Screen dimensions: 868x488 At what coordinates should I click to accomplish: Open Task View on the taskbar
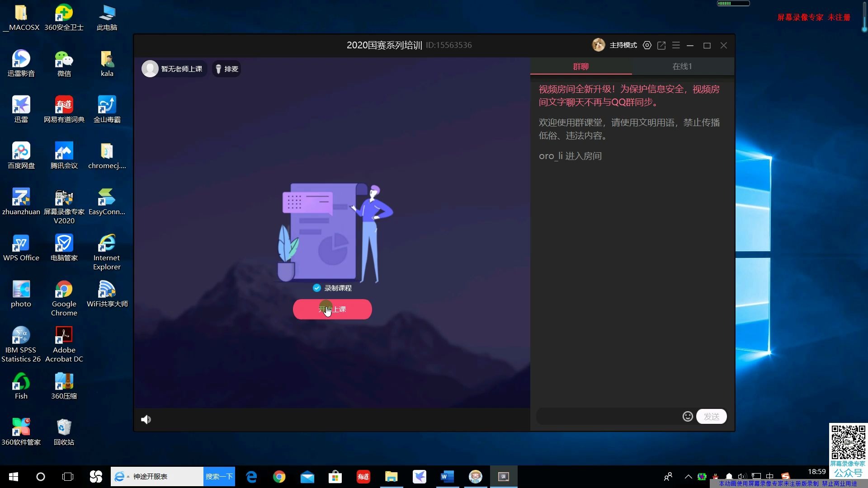tap(68, 477)
